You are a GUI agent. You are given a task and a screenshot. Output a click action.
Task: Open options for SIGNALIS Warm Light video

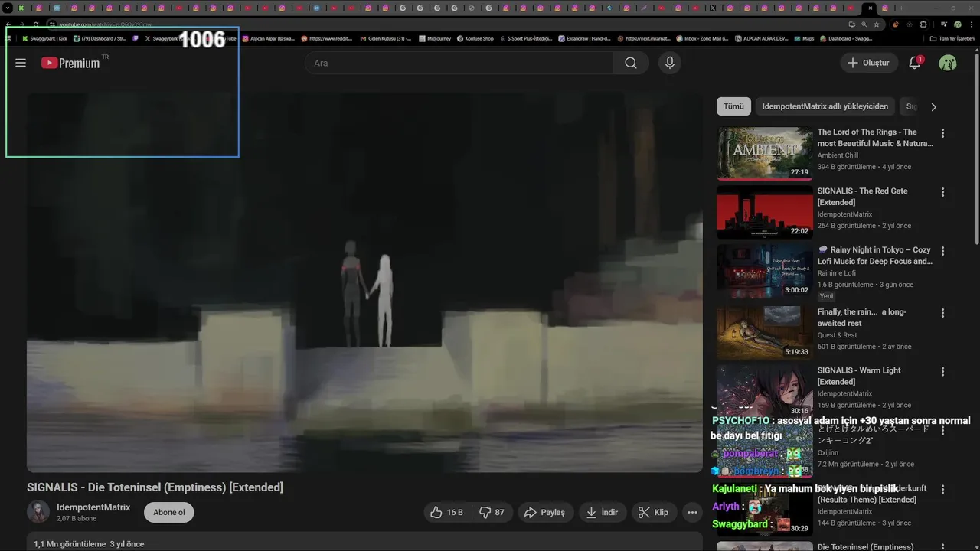(942, 371)
